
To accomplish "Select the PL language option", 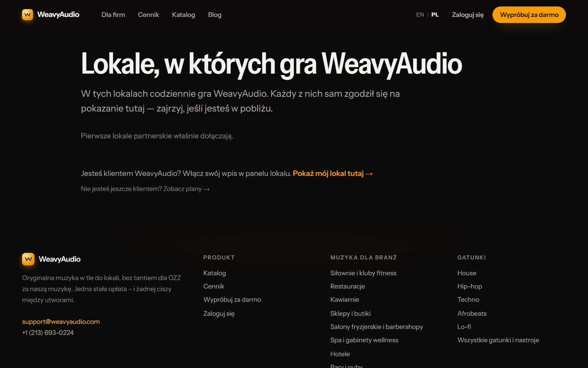I will [435, 15].
